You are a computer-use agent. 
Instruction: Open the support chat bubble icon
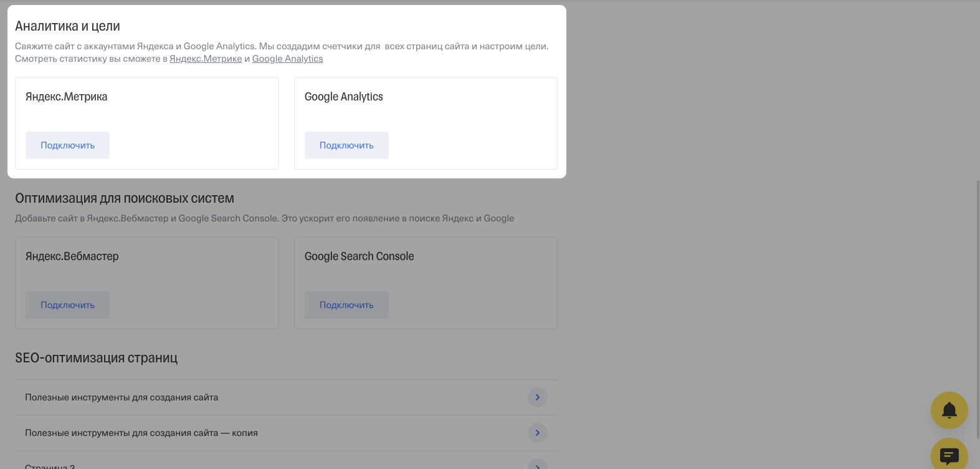point(949,455)
